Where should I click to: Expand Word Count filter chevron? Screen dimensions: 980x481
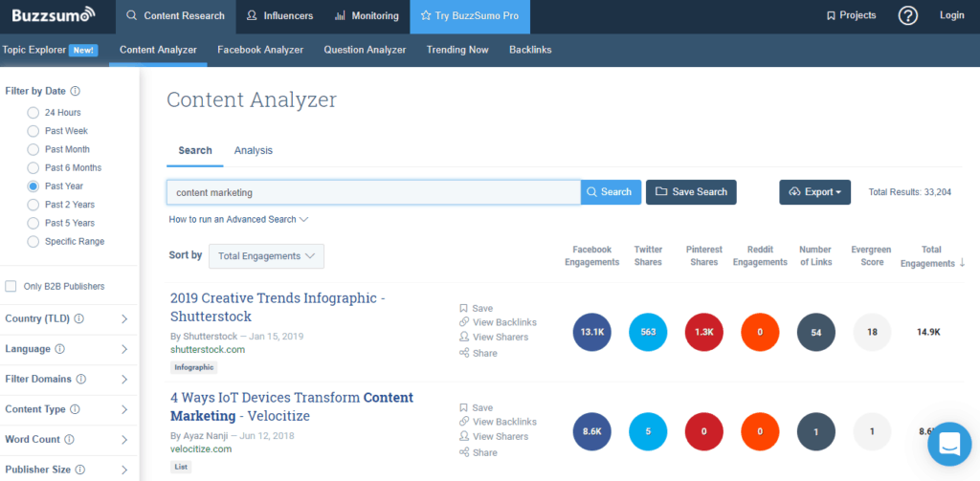(x=123, y=439)
